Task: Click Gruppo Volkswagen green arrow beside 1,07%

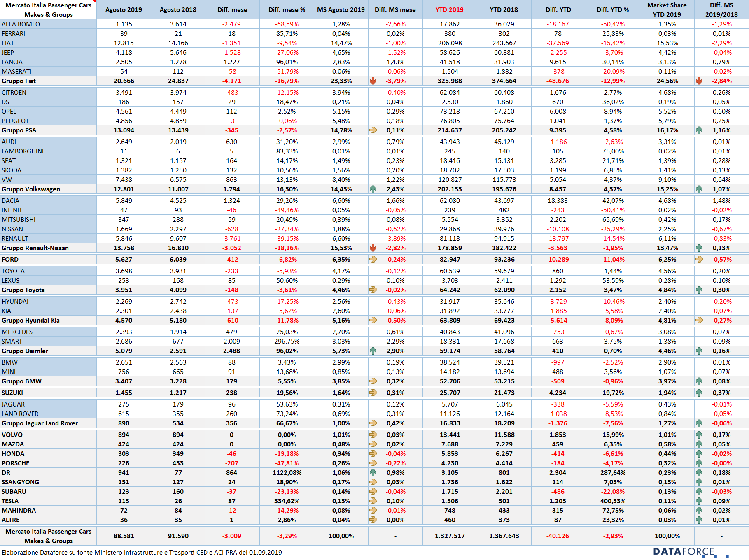Action: tap(699, 189)
